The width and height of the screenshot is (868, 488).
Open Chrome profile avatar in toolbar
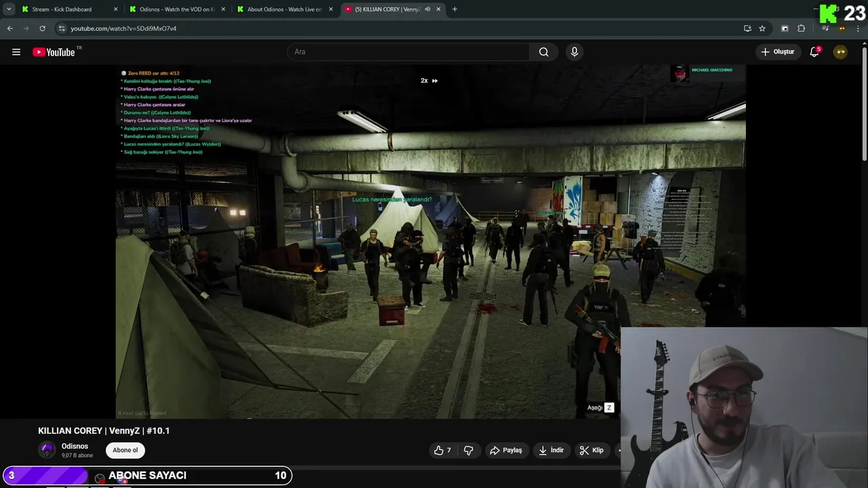(x=842, y=28)
